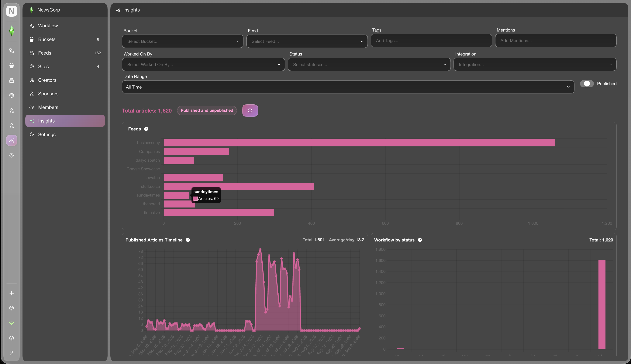Open sponsors icon in the narrow rail
The height and width of the screenshot is (364, 631).
(12, 126)
